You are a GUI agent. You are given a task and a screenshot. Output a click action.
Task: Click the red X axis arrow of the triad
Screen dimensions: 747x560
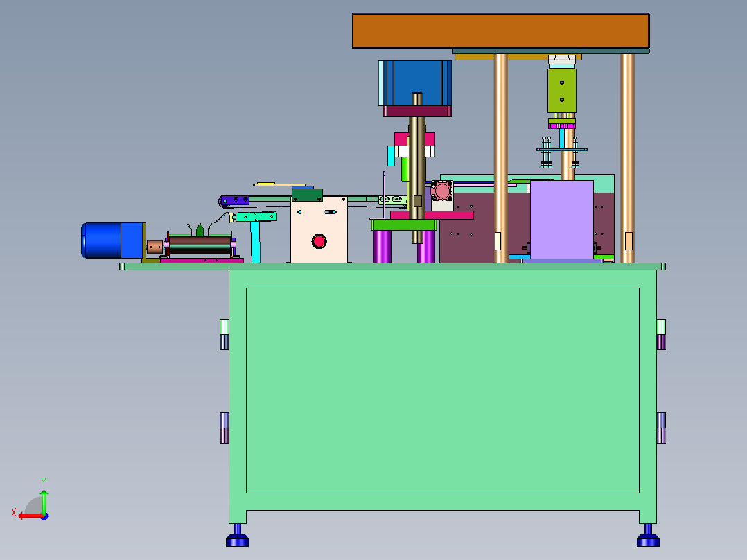[x=30, y=516]
